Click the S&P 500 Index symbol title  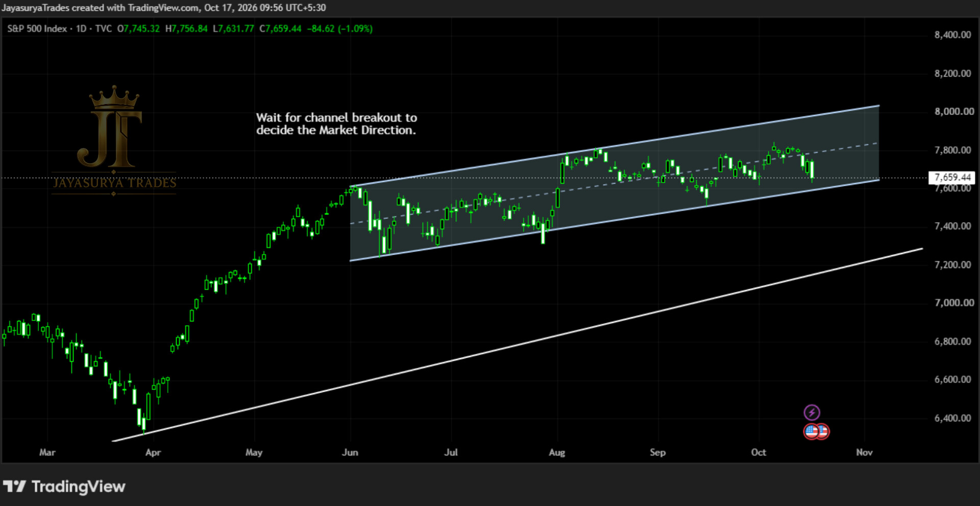click(x=37, y=29)
